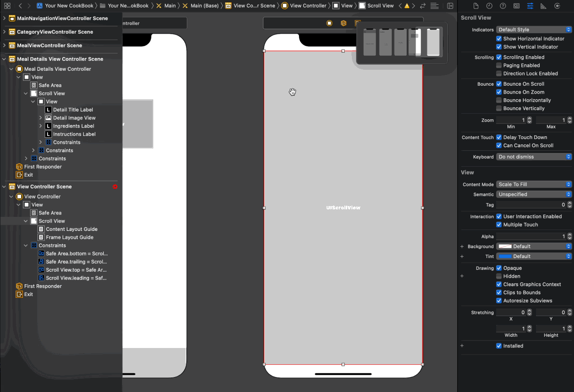The width and height of the screenshot is (574, 392).
Task: Click the red error indicator on View Controller Scene
Action: click(115, 186)
